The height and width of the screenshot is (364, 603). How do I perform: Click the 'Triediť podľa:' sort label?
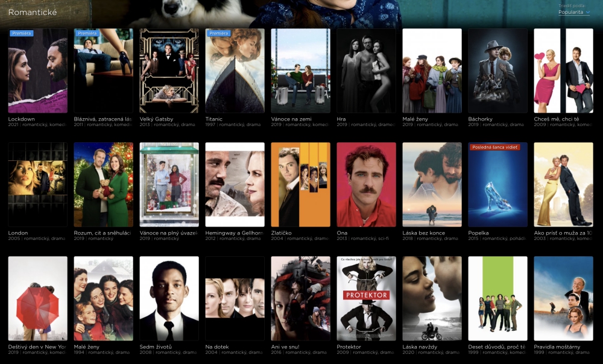click(572, 6)
